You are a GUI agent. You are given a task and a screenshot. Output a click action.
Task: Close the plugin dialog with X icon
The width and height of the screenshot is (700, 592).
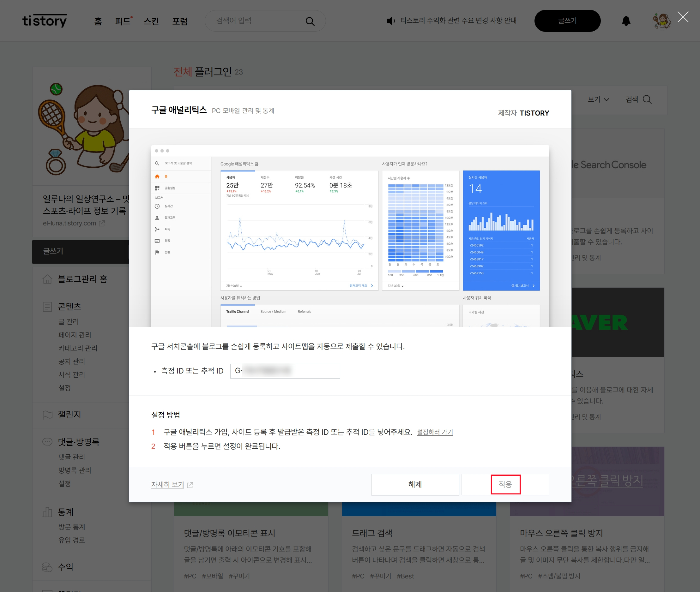coord(683,17)
